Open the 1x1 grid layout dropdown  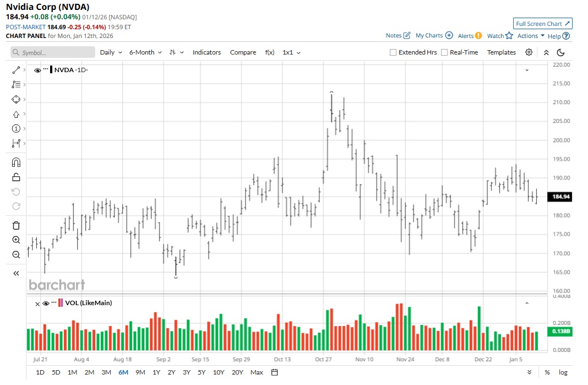(291, 52)
